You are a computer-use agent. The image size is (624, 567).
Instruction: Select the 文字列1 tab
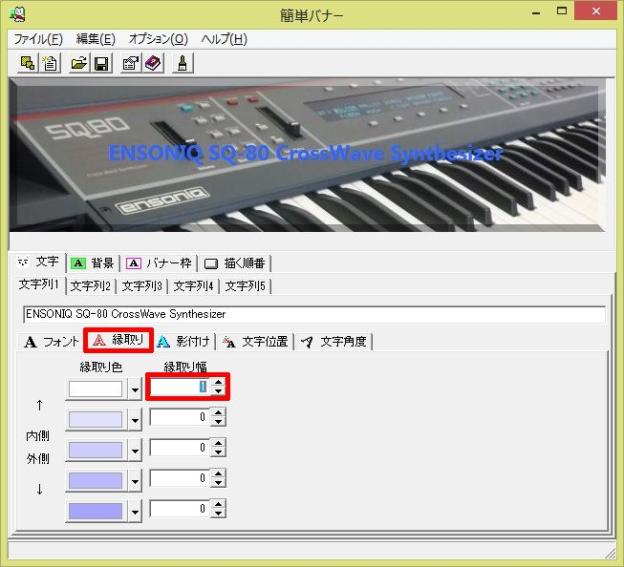(39, 284)
